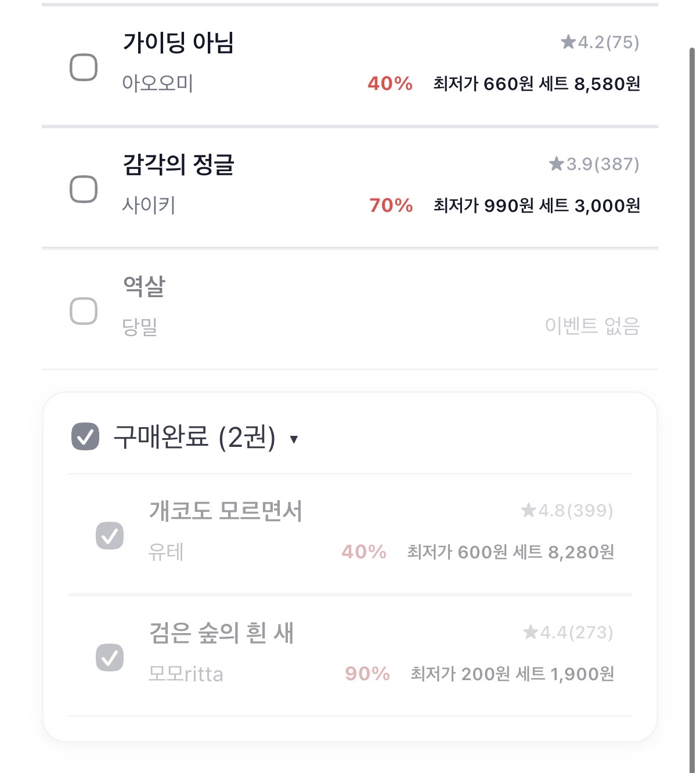
Task: Check the box for 가이딩 아님
Action: (x=84, y=67)
